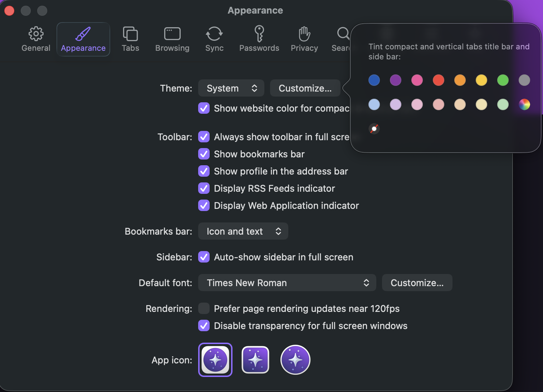The width and height of the screenshot is (543, 392).
Task: Open the Sync settings pane
Action: pos(214,39)
